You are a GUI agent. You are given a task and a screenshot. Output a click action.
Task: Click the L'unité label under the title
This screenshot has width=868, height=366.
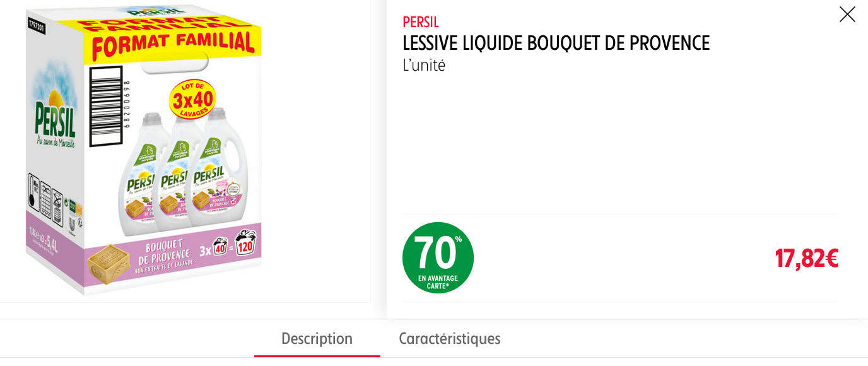coord(423,64)
